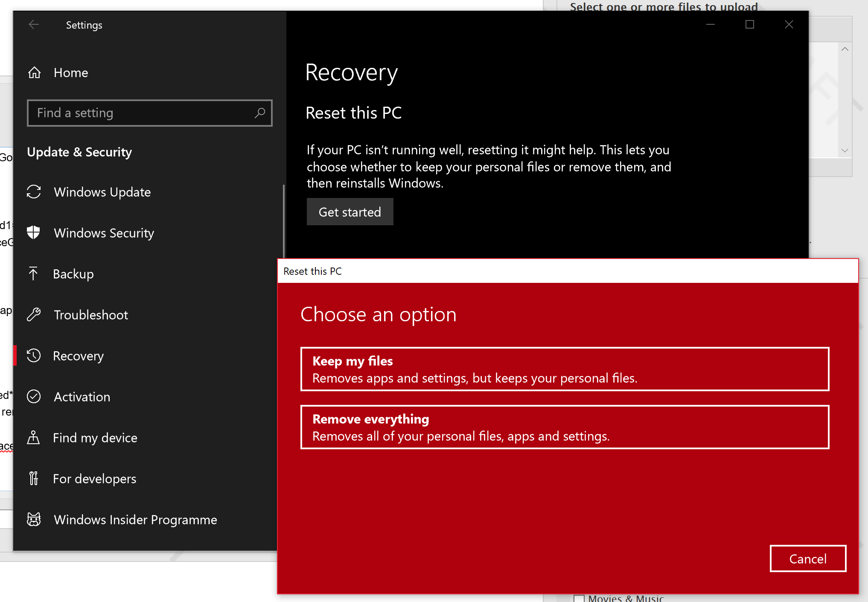Cancel the Reset this PC dialog
Viewport: 868px width, 602px height.
808,558
